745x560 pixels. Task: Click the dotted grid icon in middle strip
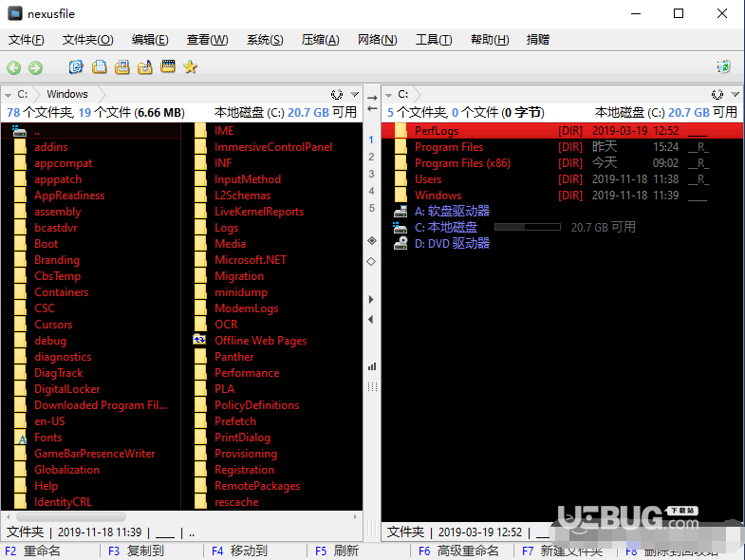click(372, 386)
